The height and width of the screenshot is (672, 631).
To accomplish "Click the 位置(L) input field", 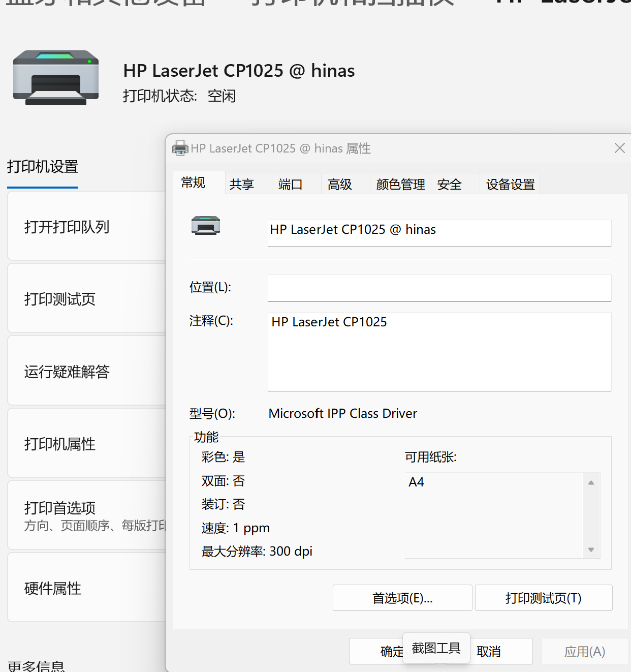I will pos(439,288).
